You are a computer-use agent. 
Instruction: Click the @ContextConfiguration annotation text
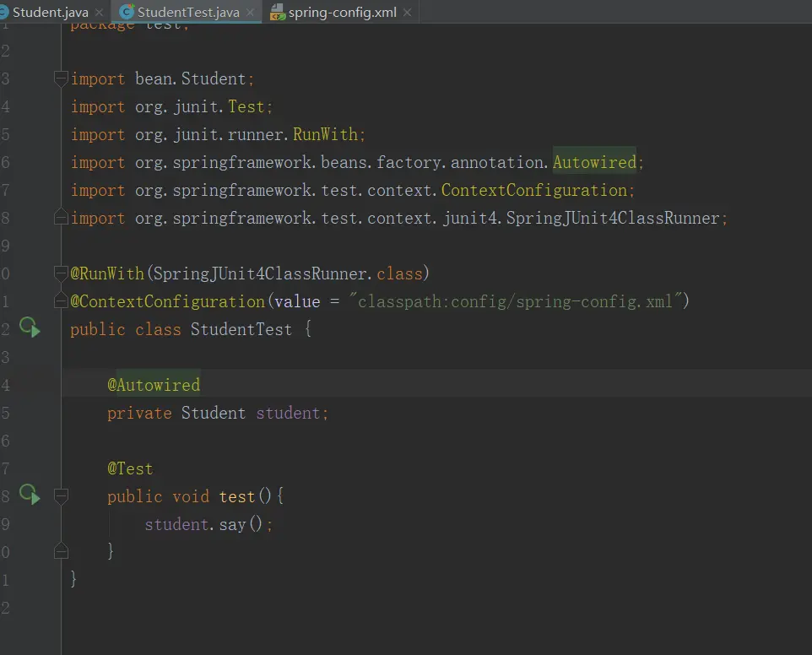pyautogui.click(x=168, y=301)
